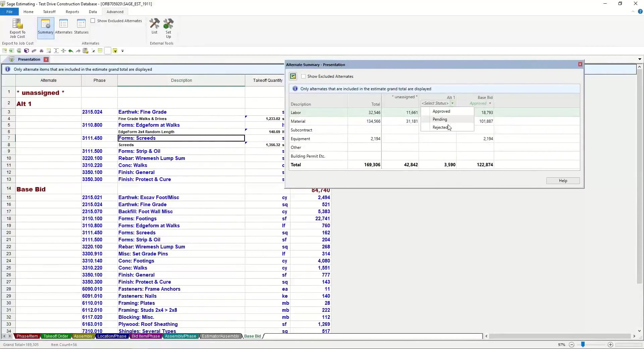Click the Alternate column header

click(x=48, y=80)
